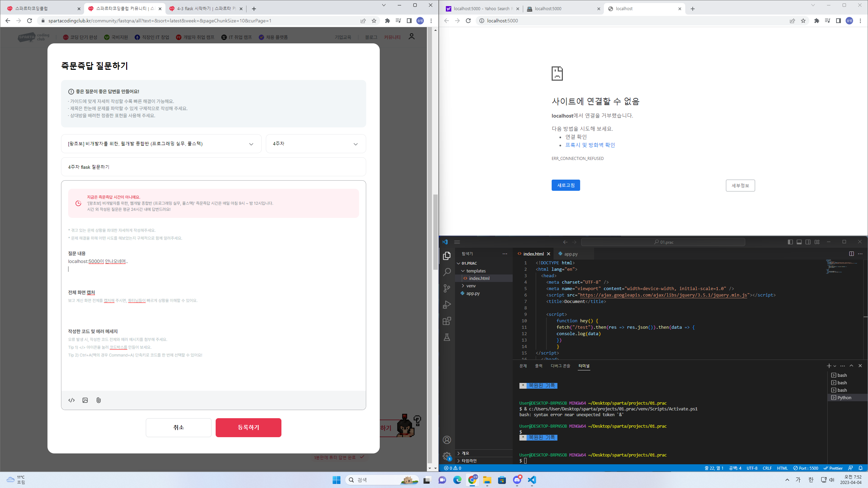Switch to 디버그 콘솔 panel tab
Viewport: 868px width, 488px height.
tap(560, 366)
